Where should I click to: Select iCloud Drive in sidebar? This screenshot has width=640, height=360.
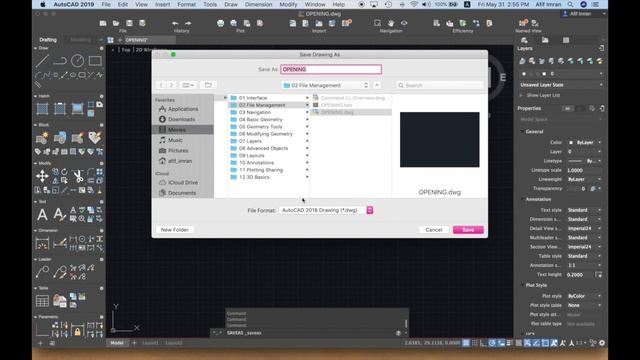pos(183,182)
